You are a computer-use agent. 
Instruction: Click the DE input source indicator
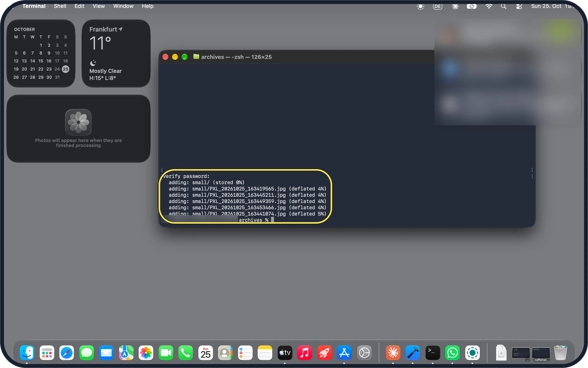coord(437,6)
